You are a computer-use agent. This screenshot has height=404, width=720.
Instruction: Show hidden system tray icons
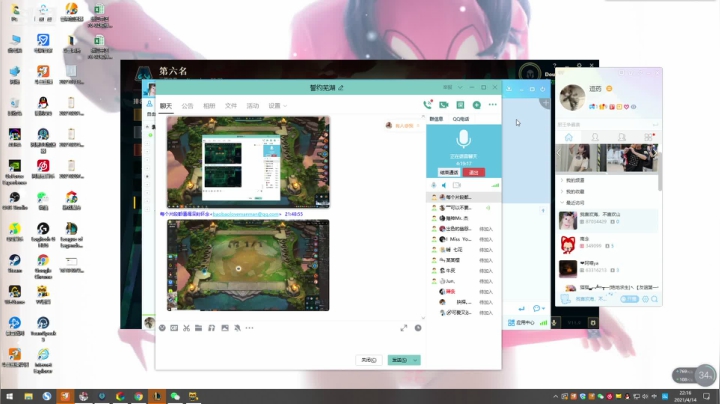coord(555,396)
